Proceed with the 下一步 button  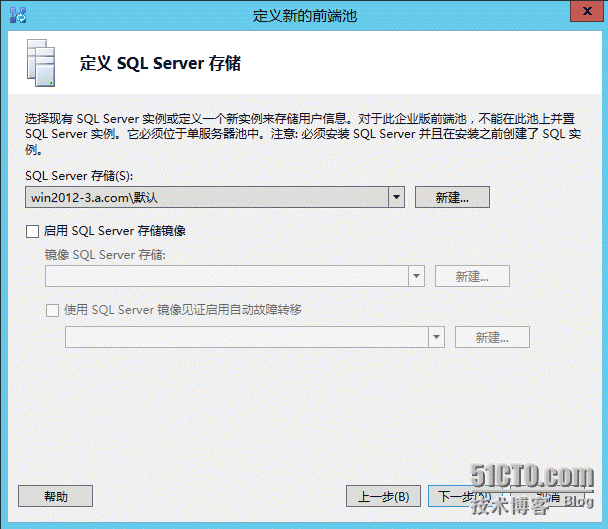tap(465, 496)
